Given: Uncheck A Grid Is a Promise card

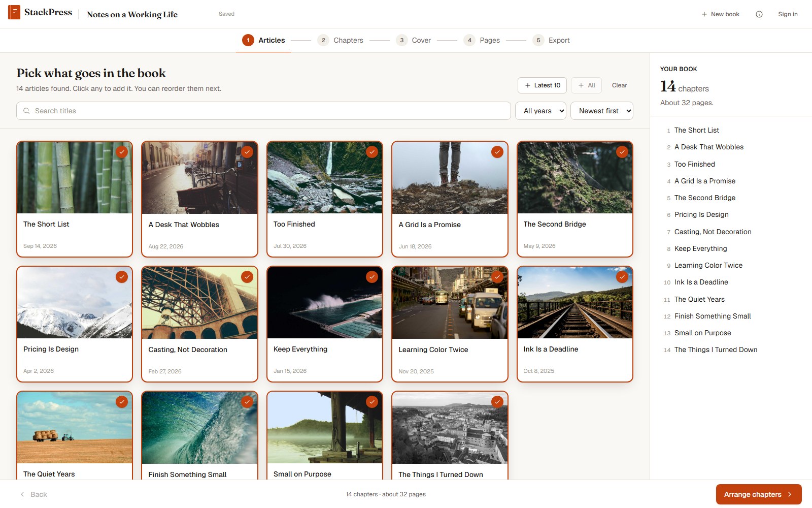Looking at the screenshot, I should [497, 152].
